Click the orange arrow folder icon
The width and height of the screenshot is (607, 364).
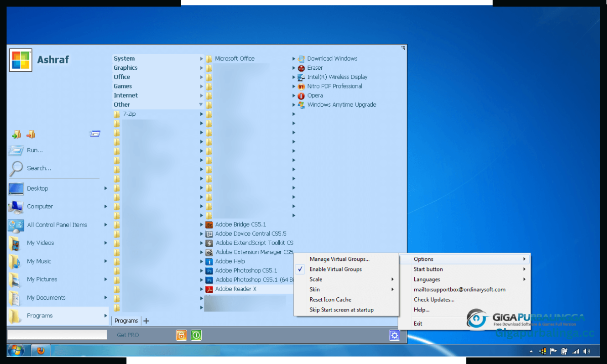(31, 134)
